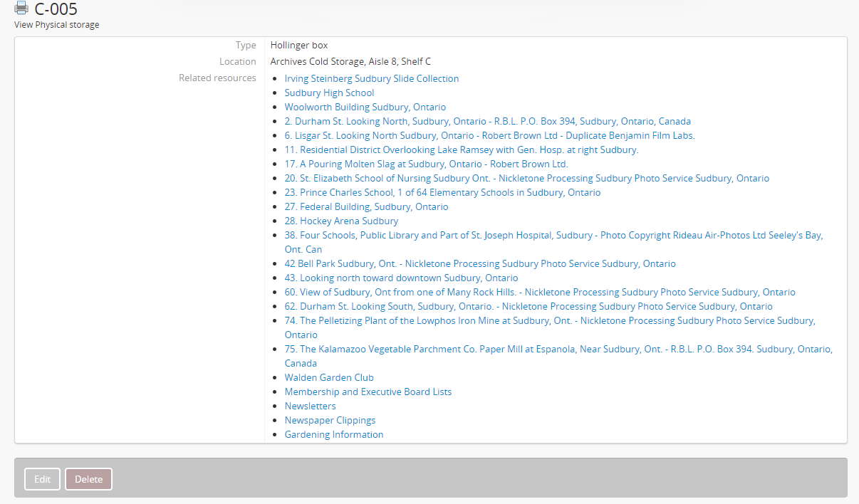The height and width of the screenshot is (504, 859).
Task: Open 20. St. Elizabeth School of Nursing
Action: click(x=526, y=178)
